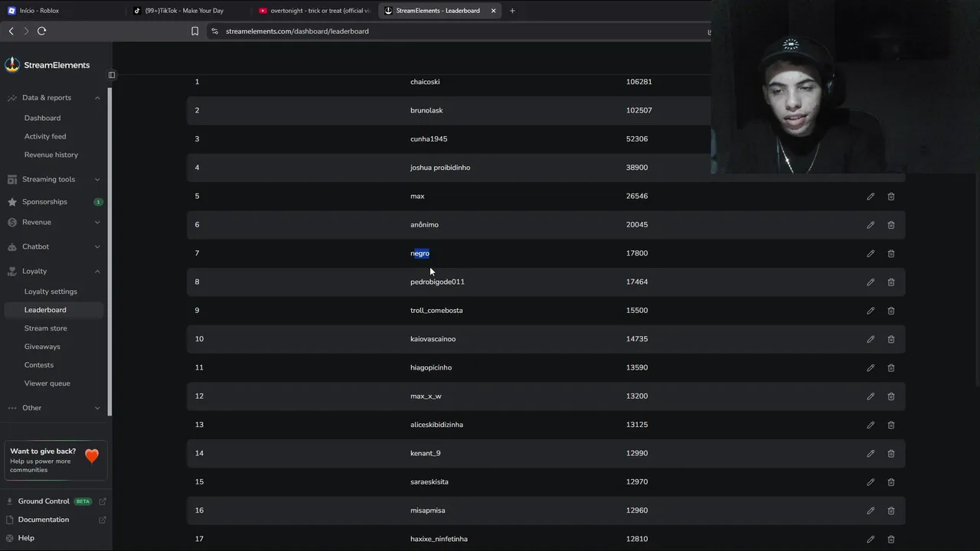Edit kenant_9 points
The image size is (980, 551).
coord(871,454)
